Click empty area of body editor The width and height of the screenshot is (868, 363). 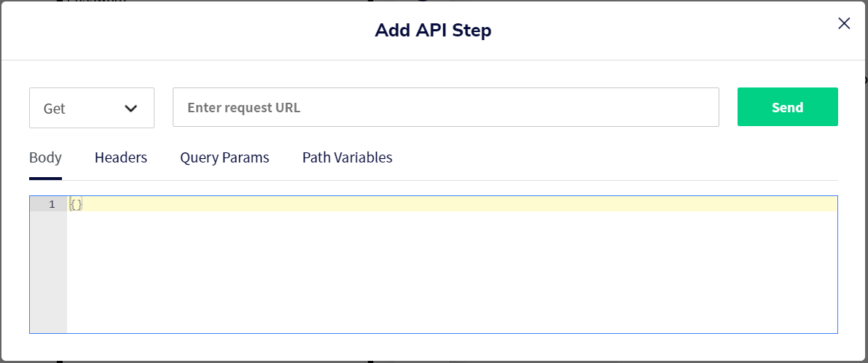452,271
